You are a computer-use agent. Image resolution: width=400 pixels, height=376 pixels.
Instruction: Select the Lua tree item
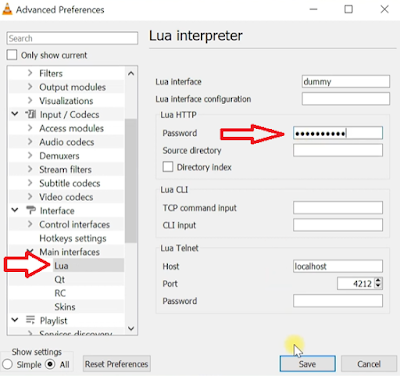pyautogui.click(x=61, y=266)
